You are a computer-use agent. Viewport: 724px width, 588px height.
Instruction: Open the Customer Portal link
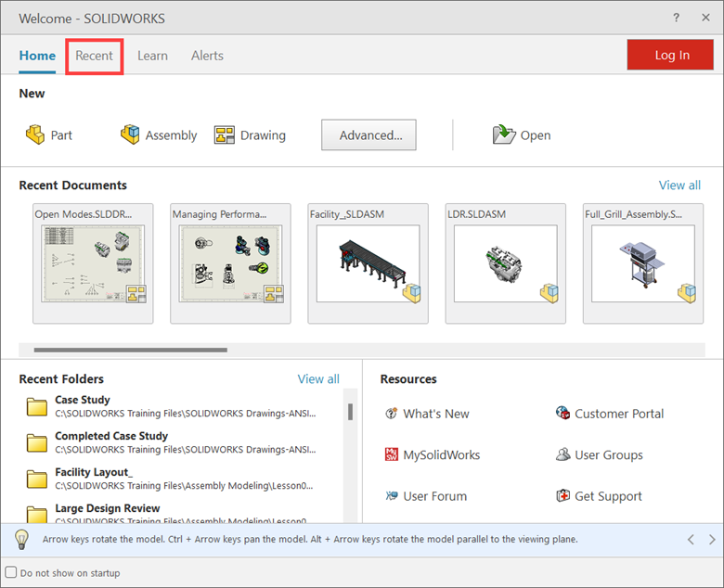tap(619, 414)
